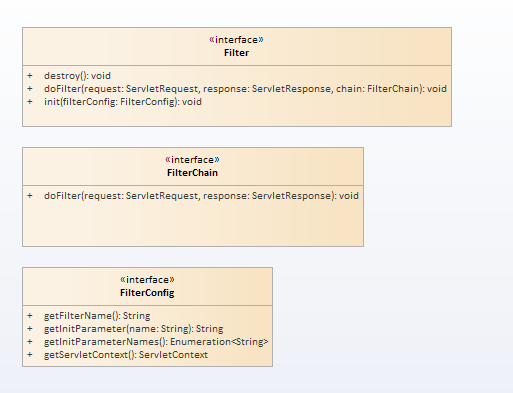Click plus marker beside init method

(x=30, y=102)
